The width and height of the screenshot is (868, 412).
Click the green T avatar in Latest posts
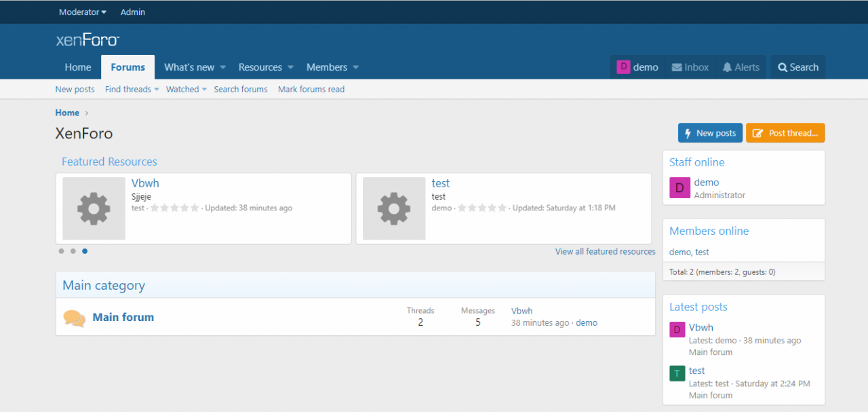[x=677, y=373]
